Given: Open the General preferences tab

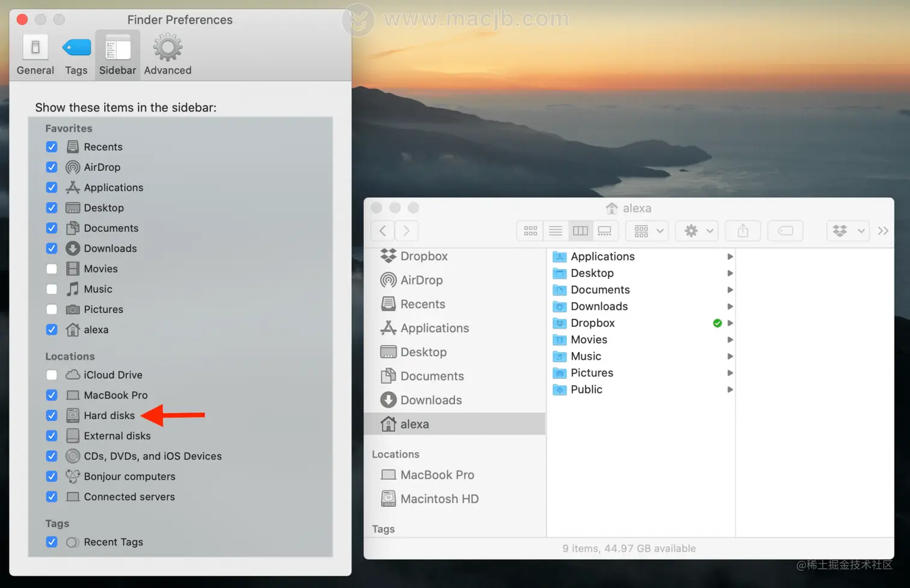Looking at the screenshot, I should 35,55.
